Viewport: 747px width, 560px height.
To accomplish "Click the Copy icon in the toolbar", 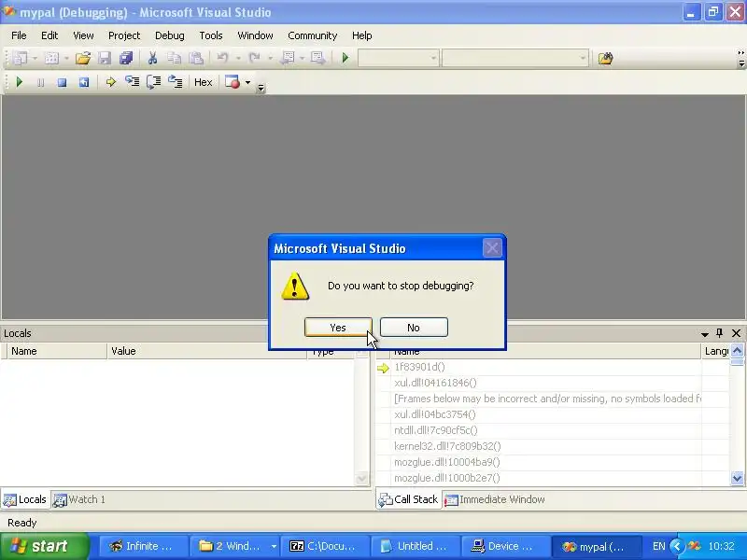I will (174, 58).
